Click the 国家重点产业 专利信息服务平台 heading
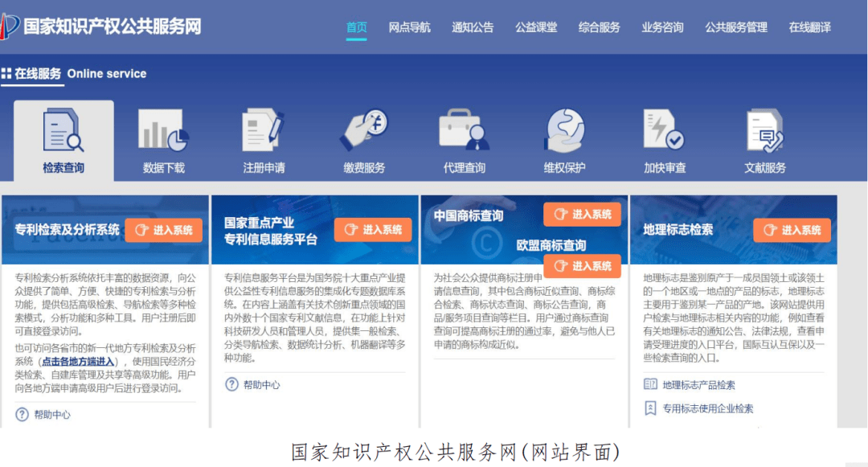 270,231
